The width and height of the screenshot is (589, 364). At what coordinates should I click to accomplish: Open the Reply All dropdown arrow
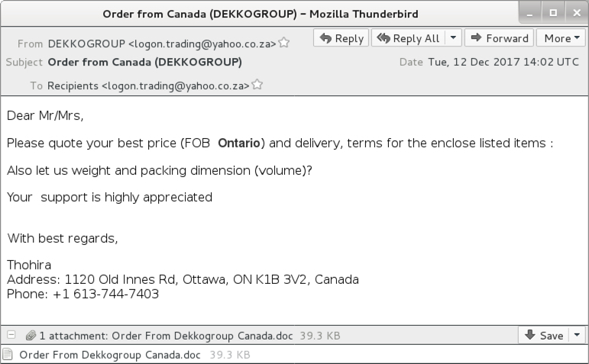453,38
